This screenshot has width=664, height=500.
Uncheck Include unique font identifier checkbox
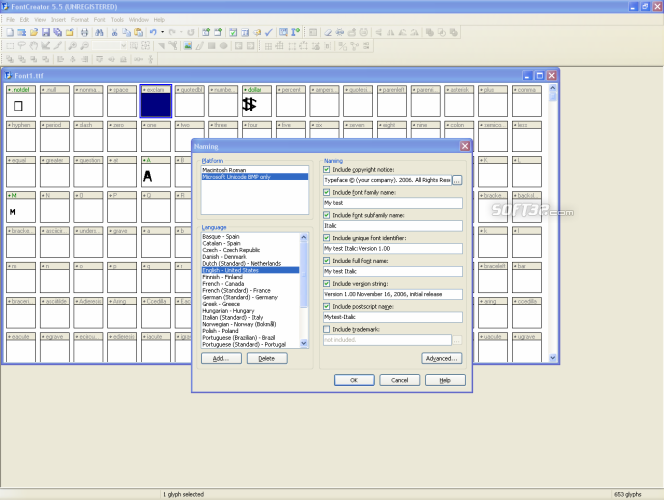click(x=326, y=238)
